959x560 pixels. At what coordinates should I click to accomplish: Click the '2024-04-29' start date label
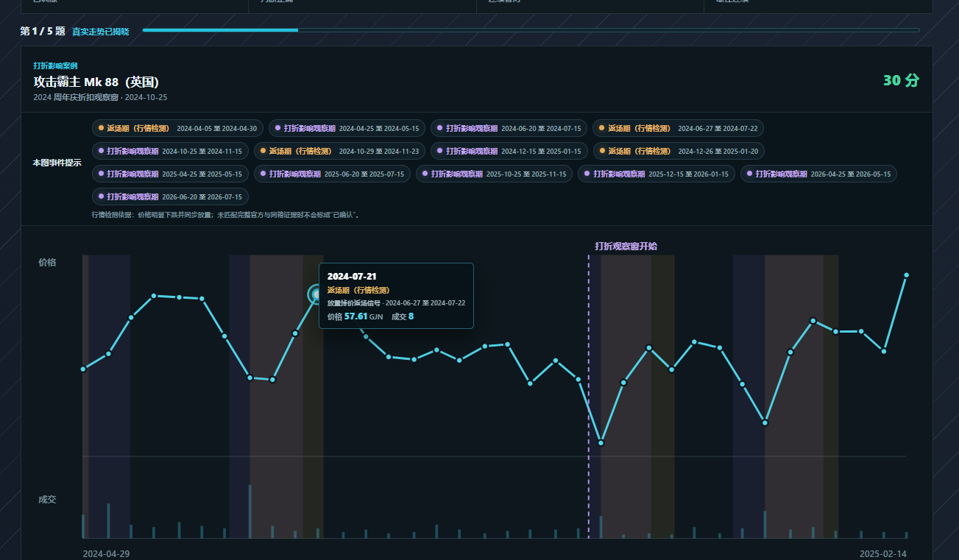(x=106, y=553)
